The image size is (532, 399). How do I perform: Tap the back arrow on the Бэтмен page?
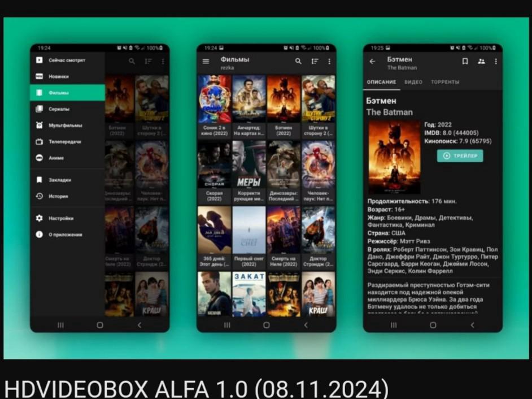coord(372,60)
